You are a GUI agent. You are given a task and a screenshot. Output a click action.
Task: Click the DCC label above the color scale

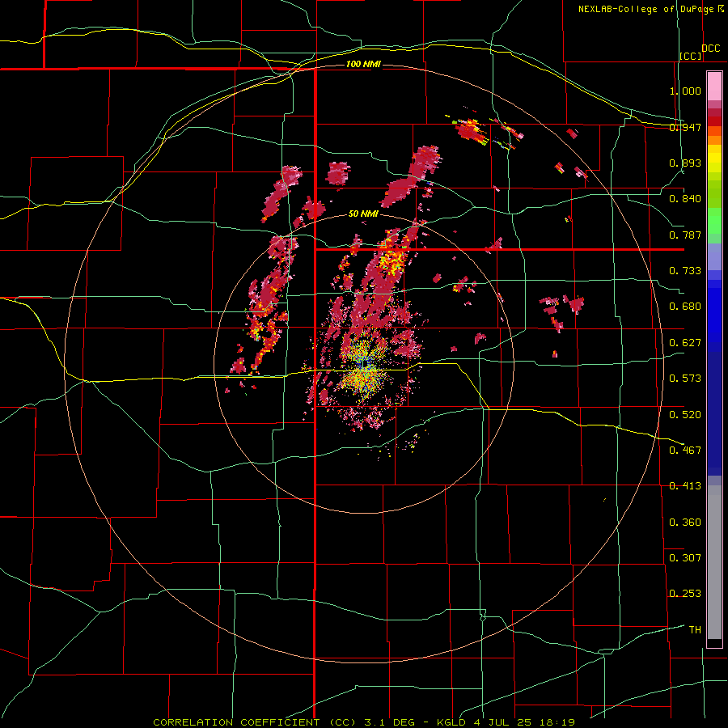pyautogui.click(x=710, y=49)
